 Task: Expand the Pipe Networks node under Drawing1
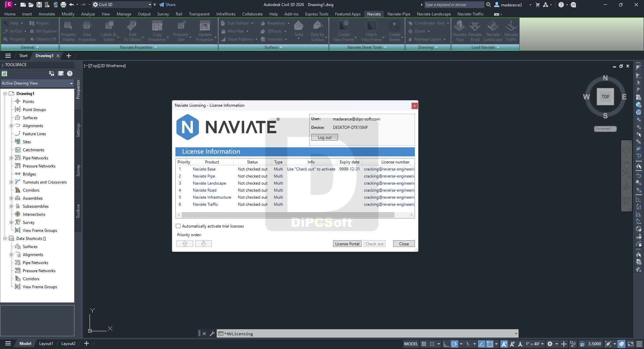(11, 158)
